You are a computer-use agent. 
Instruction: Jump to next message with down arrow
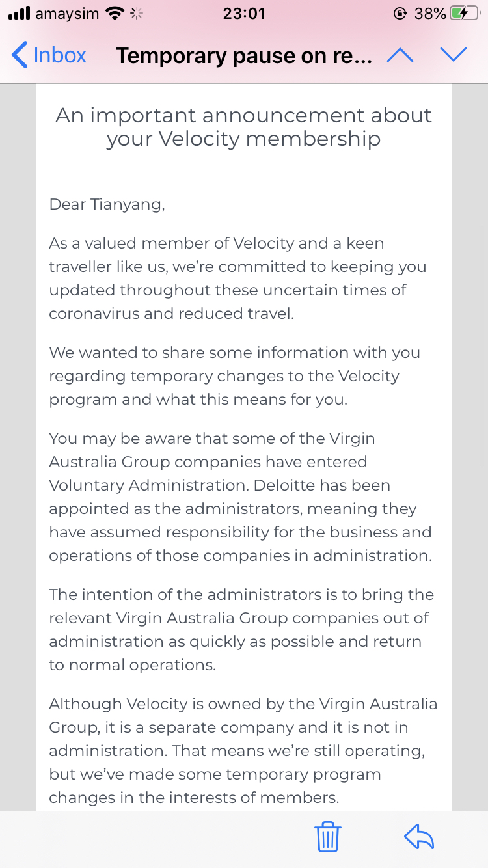coord(454,55)
